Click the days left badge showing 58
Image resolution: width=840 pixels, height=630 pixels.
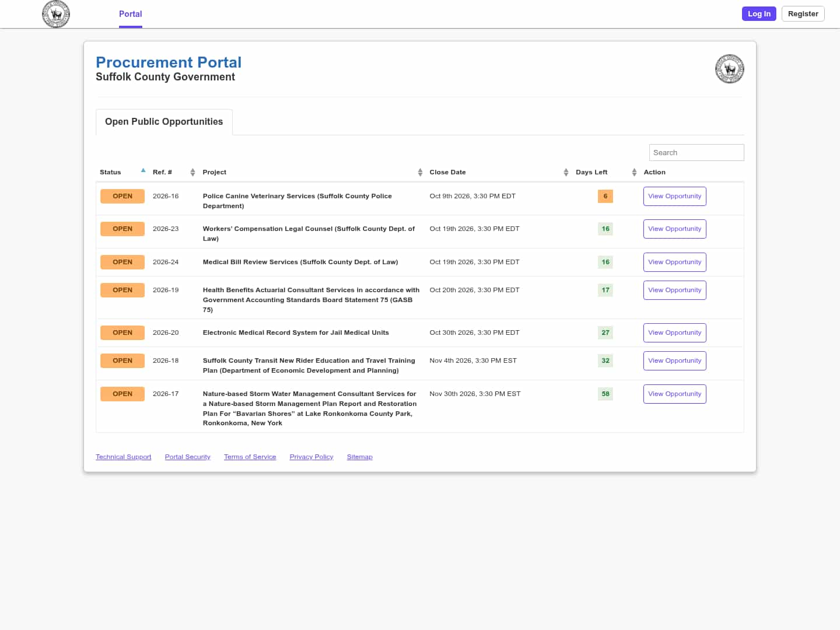click(605, 394)
